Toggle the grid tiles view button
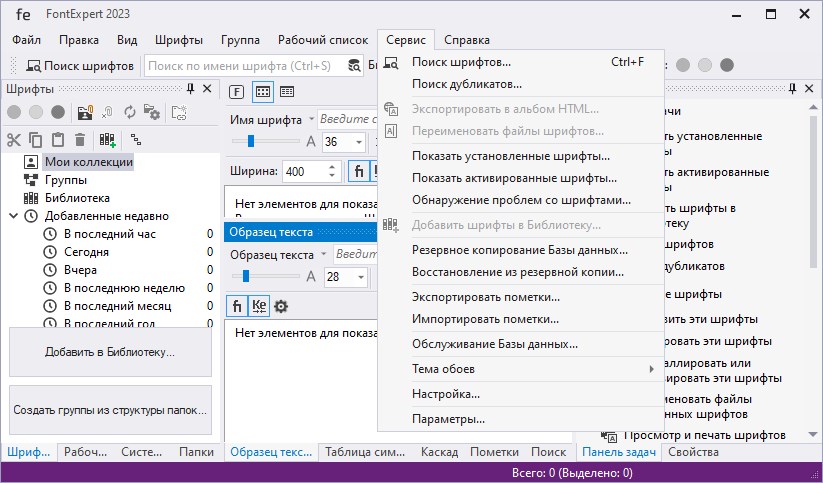Image resolution: width=823 pixels, height=483 pixels. (263, 92)
